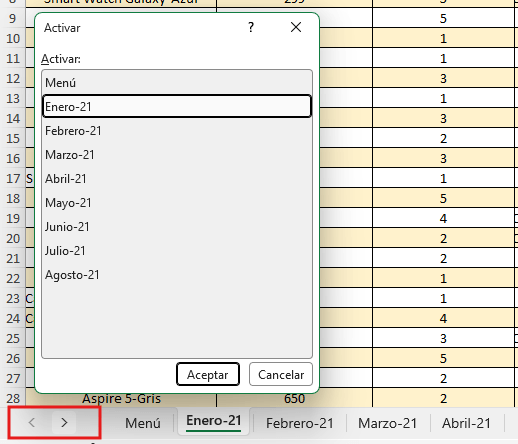Select Menú in the Activar list
This screenshot has height=444, width=518.
[177, 83]
